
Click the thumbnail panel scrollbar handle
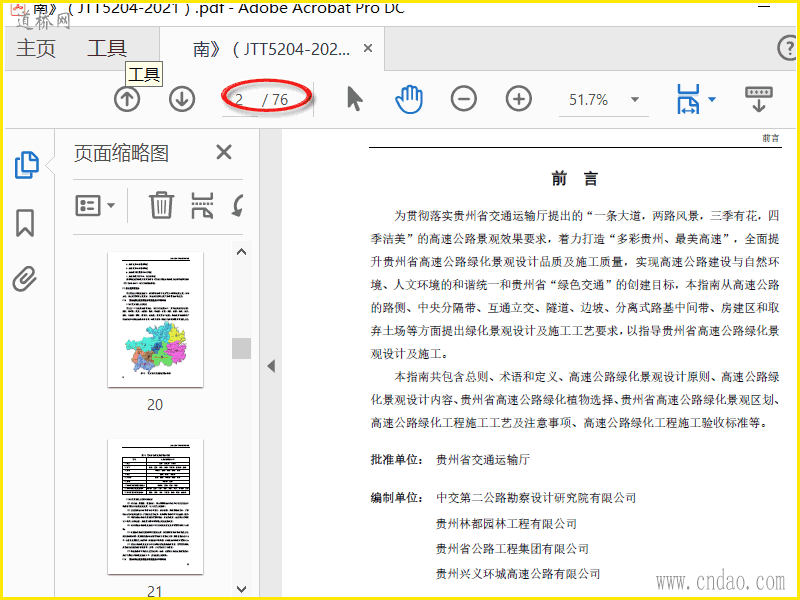(x=242, y=348)
